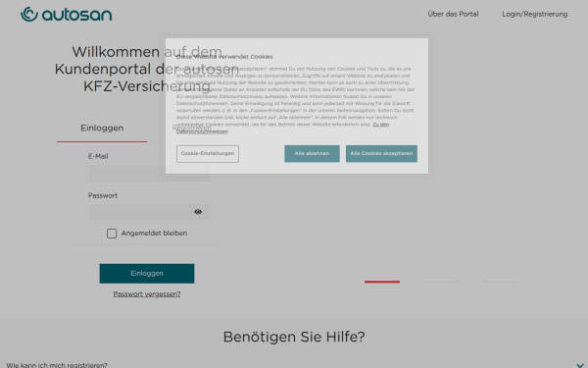Image resolution: width=588 pixels, height=368 pixels.
Task: Click the dark Einloggen submit button
Action: click(147, 274)
